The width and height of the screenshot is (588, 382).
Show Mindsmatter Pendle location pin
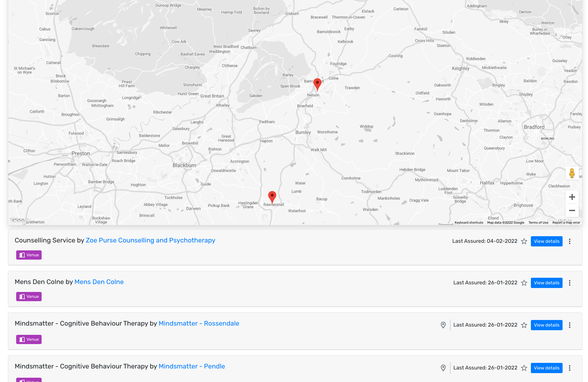click(x=443, y=368)
